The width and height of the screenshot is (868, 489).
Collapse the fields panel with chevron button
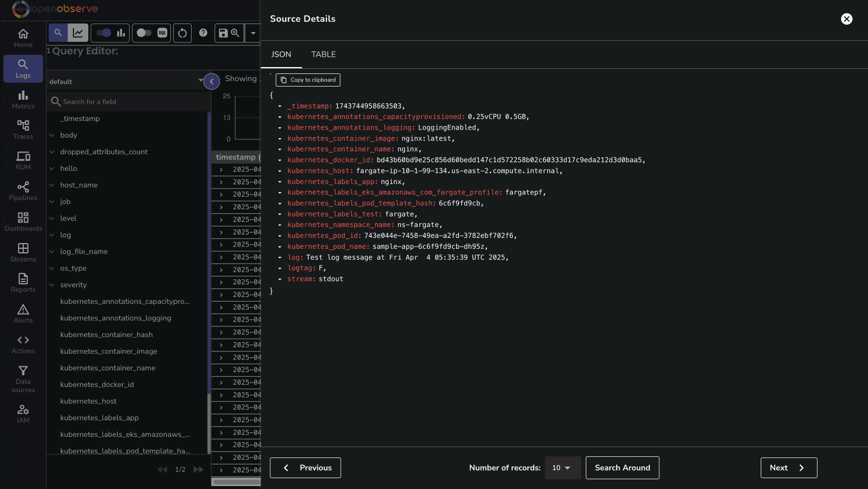pyautogui.click(x=212, y=81)
